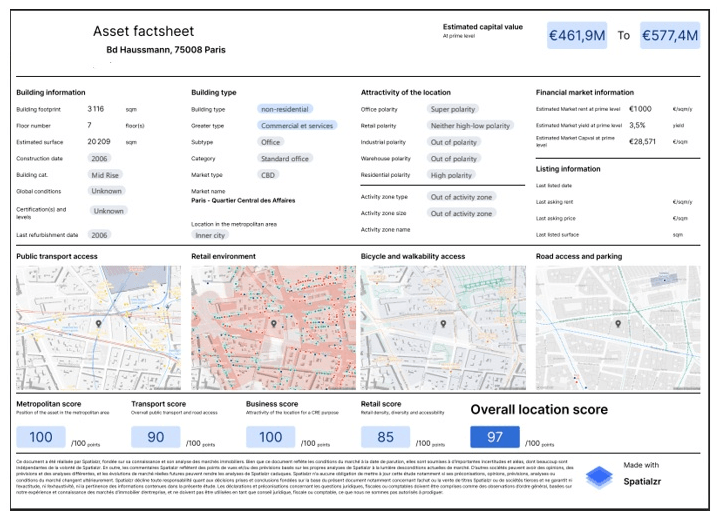Select the 'Commercial et services' tag

coord(296,126)
